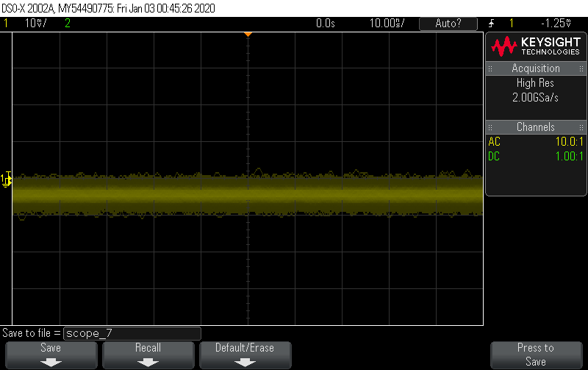Open the Default/Erase softkey menu
588x370 pixels.
pyautogui.click(x=245, y=355)
